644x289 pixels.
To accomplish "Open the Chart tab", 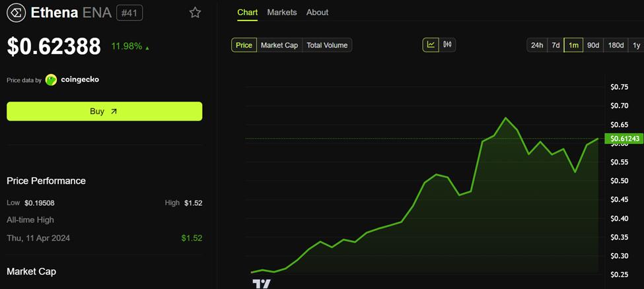I will [x=248, y=13].
